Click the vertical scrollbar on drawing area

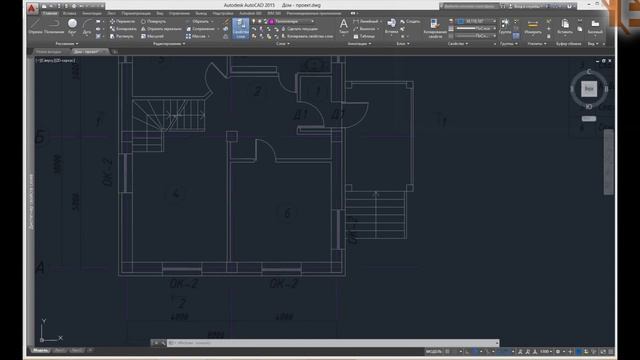609,162
